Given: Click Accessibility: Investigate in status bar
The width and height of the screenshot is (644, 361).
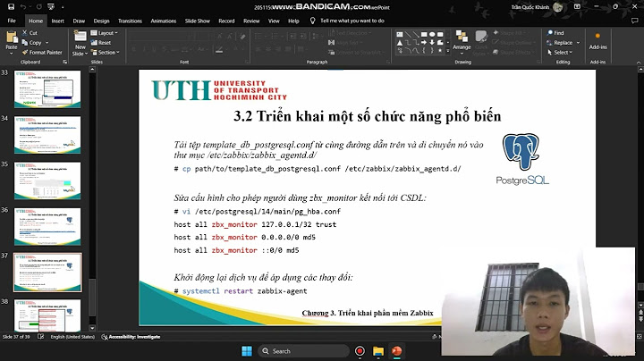Looking at the screenshot, I should click(131, 337).
